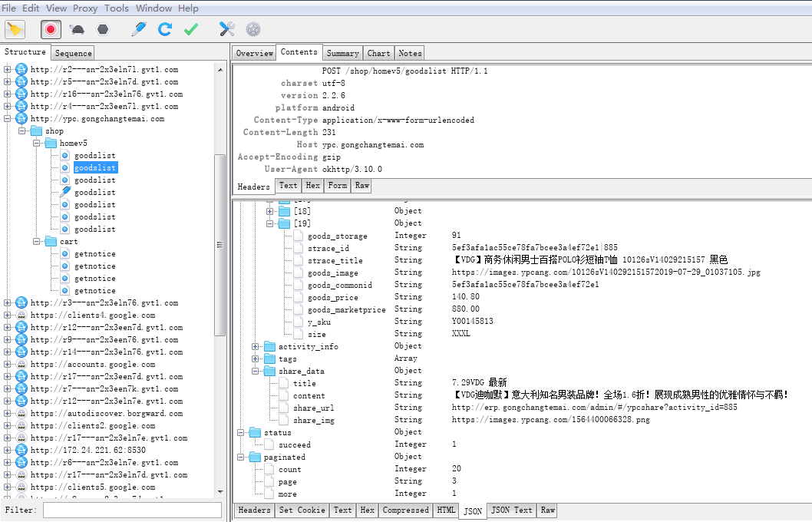Click the https://autodiscover.borgward.com host icon
The width and height of the screenshot is (812, 522).
[21, 413]
